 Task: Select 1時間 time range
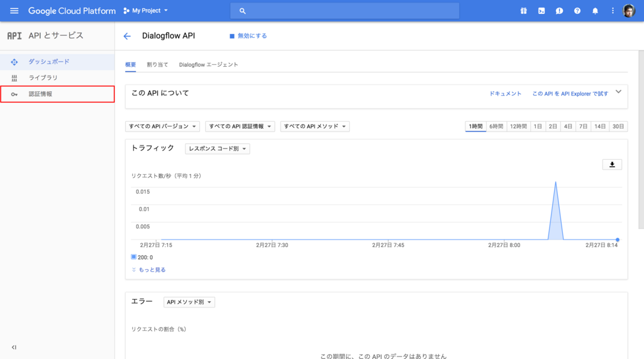tap(475, 126)
